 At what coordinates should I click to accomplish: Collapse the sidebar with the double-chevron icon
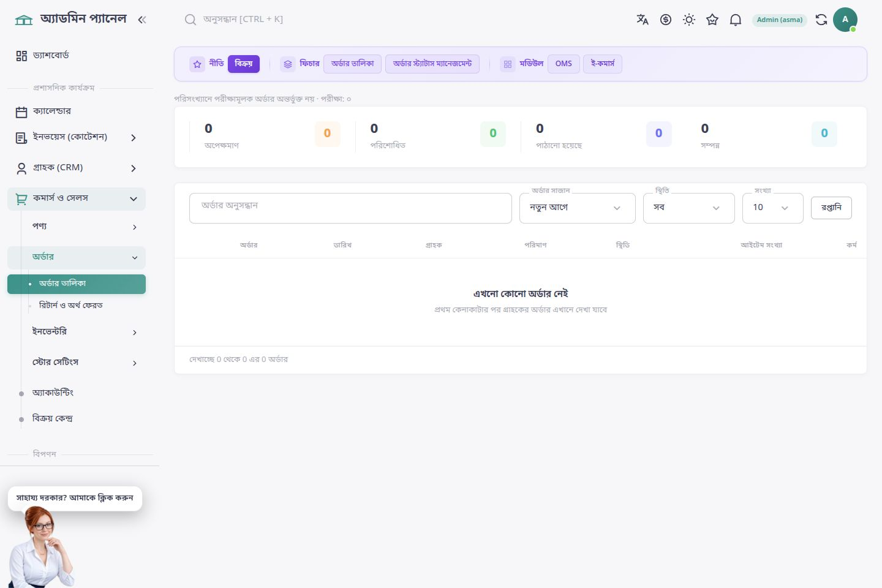tap(142, 20)
